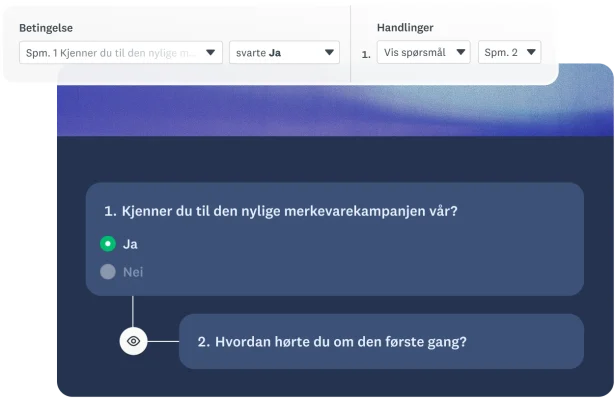Open the condition question dropdown Spm. 1
Screen dimensions: 616x400
click(121, 53)
